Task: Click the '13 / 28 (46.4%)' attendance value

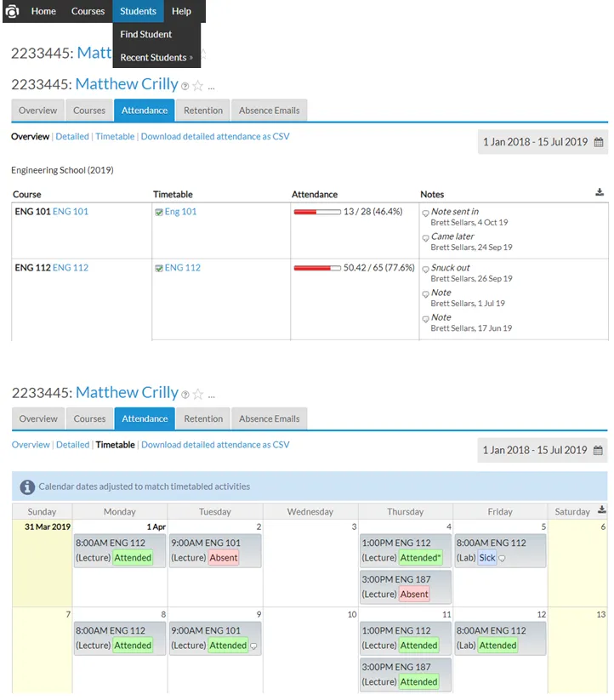Action: [372, 212]
